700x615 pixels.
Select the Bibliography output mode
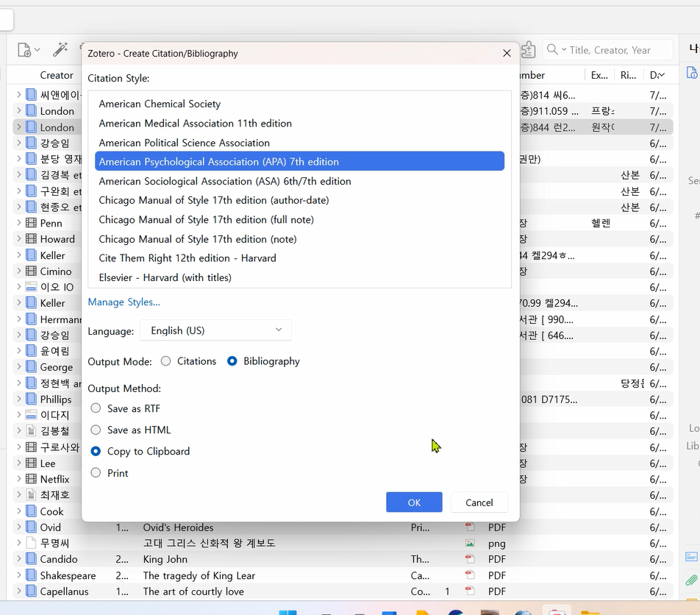point(232,361)
